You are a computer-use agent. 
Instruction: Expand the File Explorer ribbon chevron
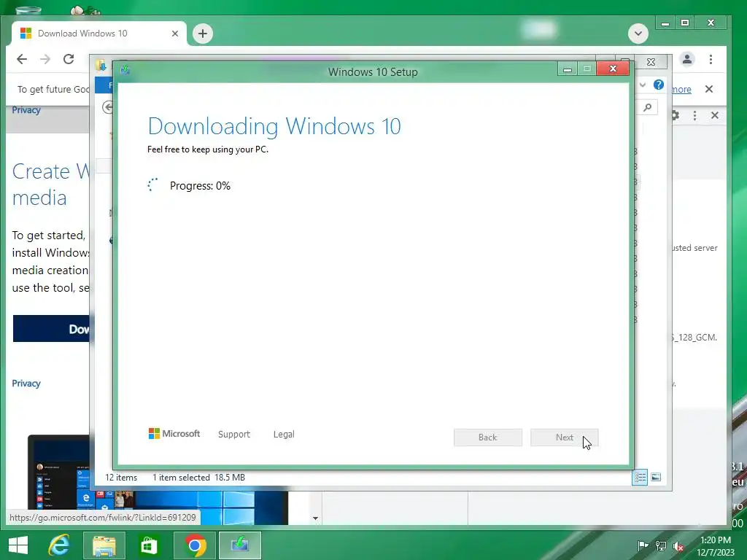[x=643, y=85]
